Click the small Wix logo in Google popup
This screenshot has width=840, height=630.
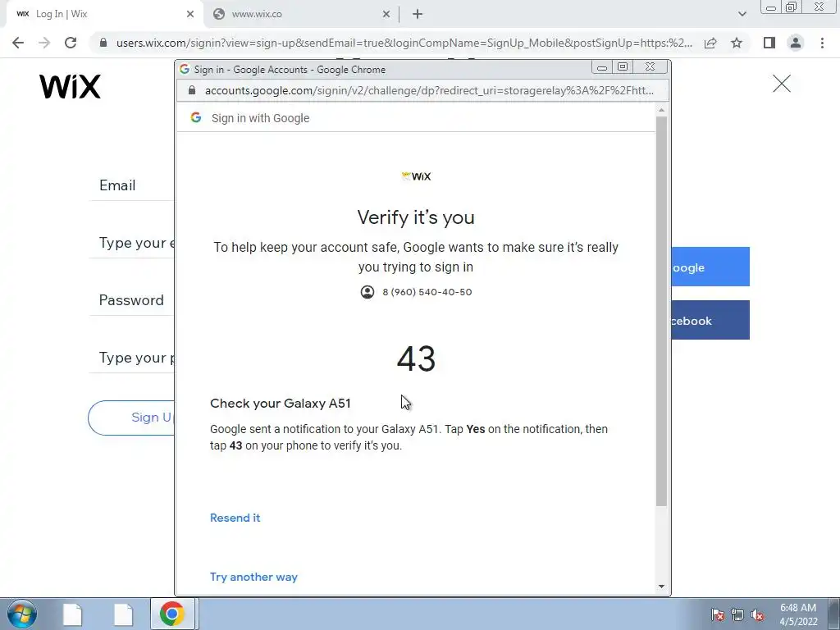pos(416,176)
